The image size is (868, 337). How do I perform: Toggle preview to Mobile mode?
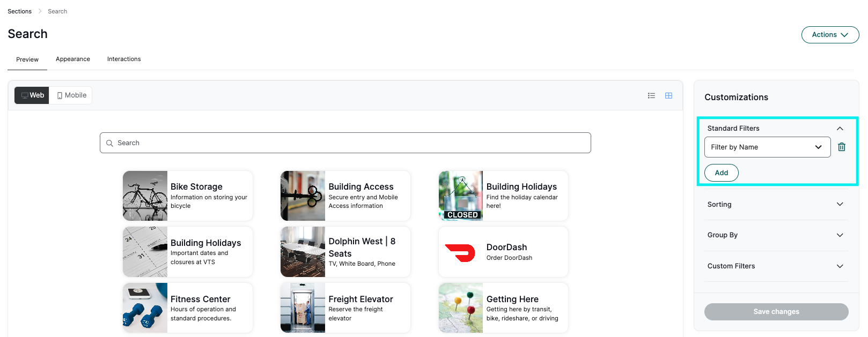pos(71,95)
